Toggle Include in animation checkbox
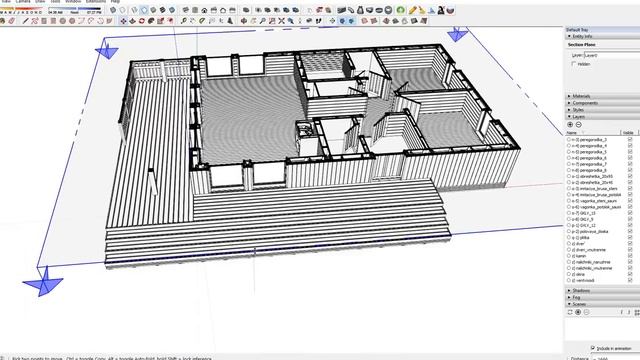The width and height of the screenshot is (640, 360). [593, 348]
